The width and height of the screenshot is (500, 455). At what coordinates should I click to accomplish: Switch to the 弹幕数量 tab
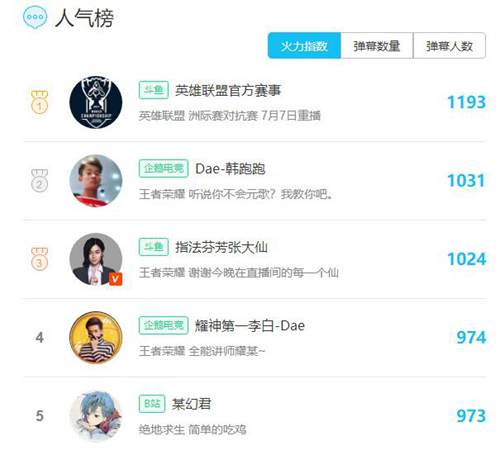(377, 46)
